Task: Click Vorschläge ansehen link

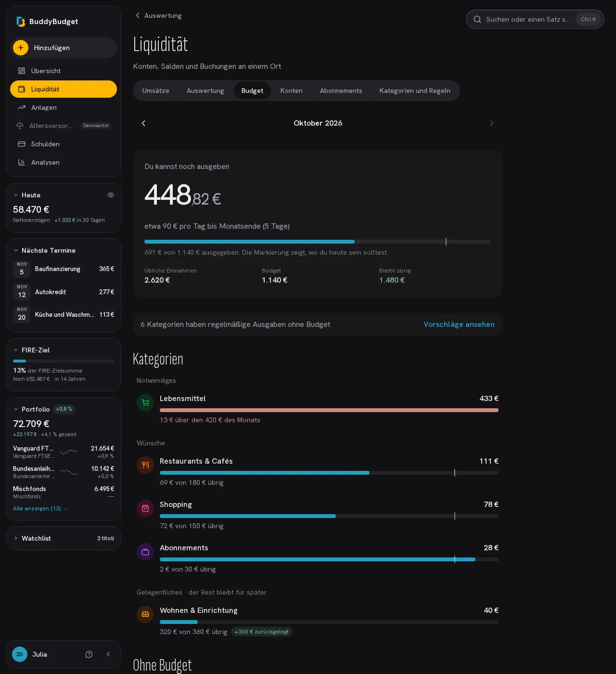Action: coord(459,324)
